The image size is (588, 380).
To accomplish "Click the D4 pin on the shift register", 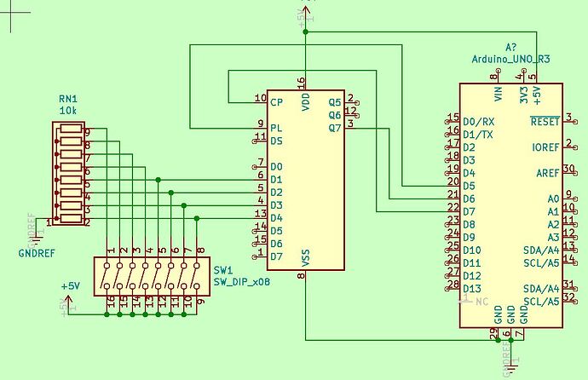I will [276, 218].
